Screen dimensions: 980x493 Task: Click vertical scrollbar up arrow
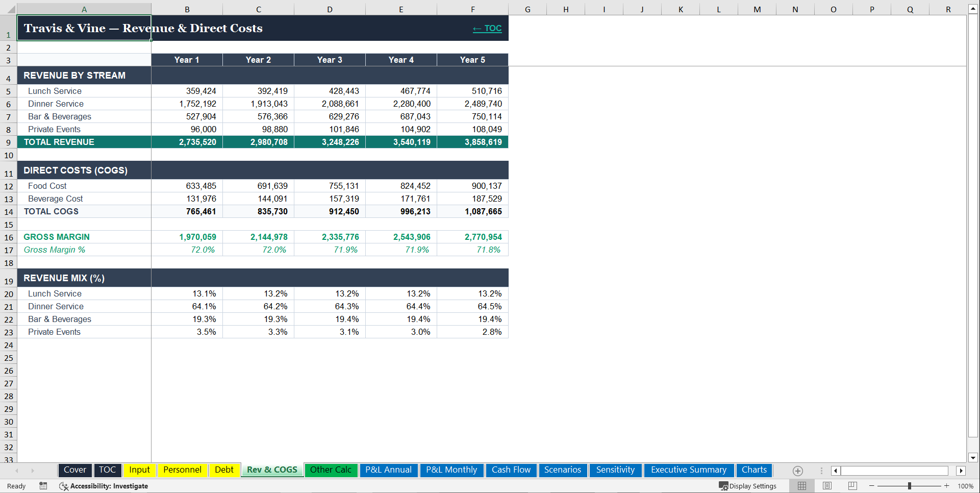click(x=973, y=9)
